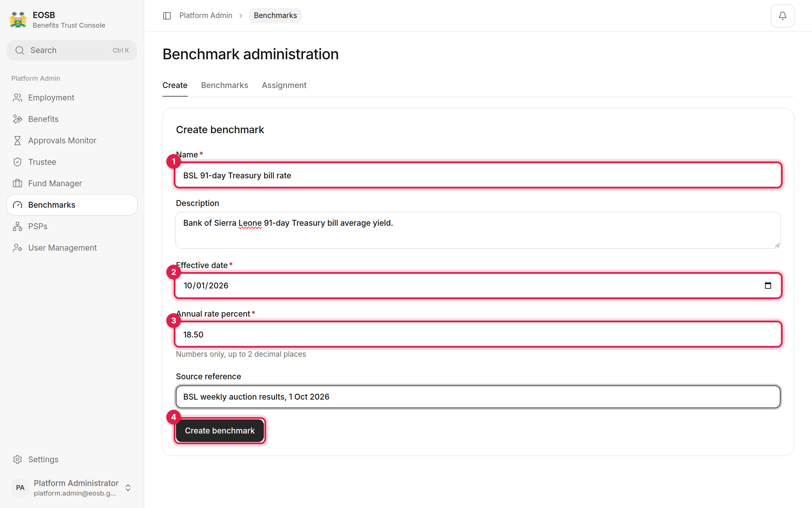Click into the Name field
Screen dimensions: 812x508
coord(478,175)
